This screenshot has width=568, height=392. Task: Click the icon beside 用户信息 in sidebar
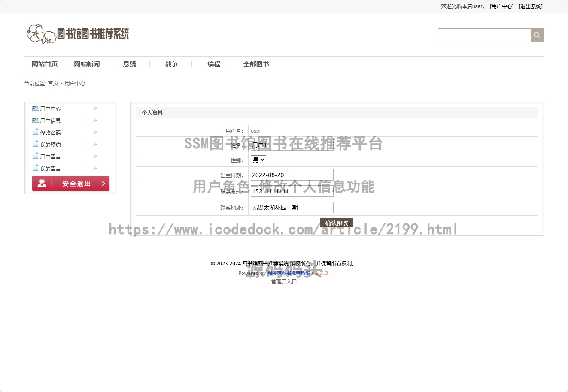[x=36, y=121]
